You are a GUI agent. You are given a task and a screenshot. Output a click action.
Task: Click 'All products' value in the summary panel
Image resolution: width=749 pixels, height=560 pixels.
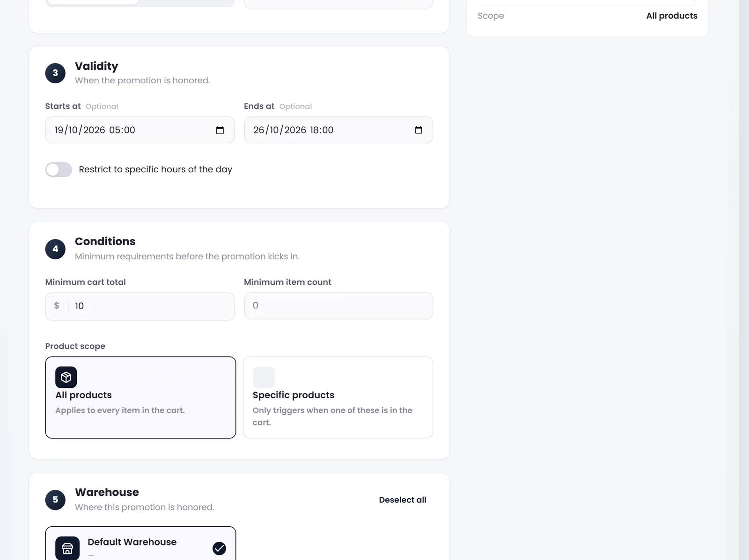[x=672, y=15]
